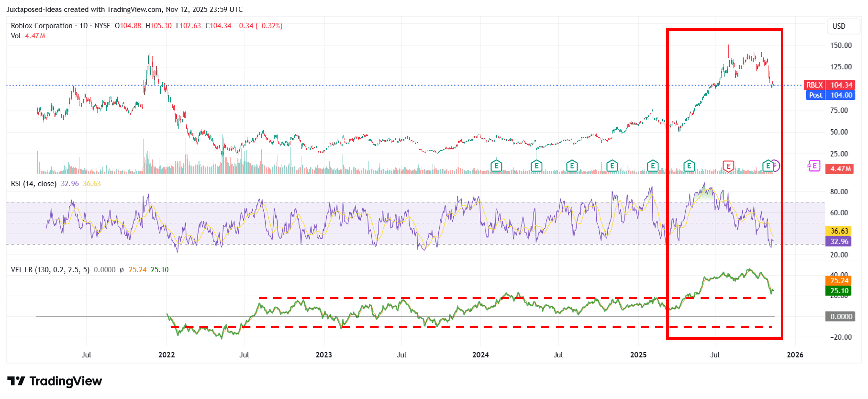Image resolution: width=868 pixels, height=399 pixels.
Task: Select the Roblox Corporation symbol title
Action: [x=41, y=26]
